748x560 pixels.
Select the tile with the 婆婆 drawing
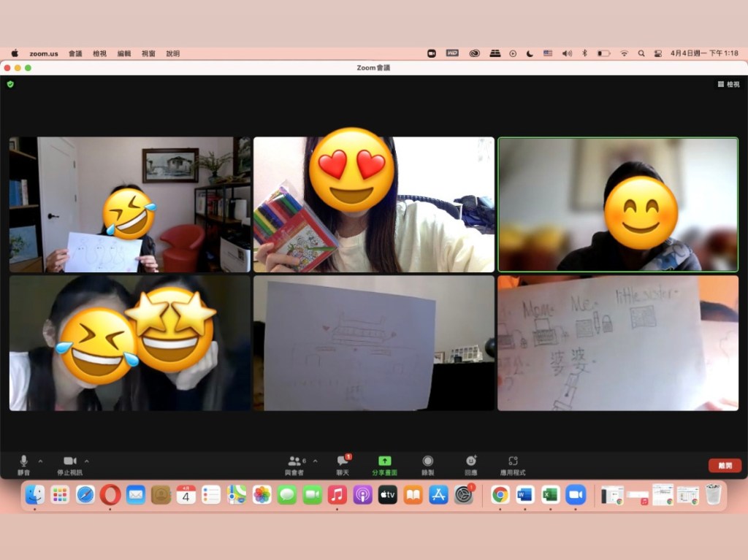pos(617,342)
